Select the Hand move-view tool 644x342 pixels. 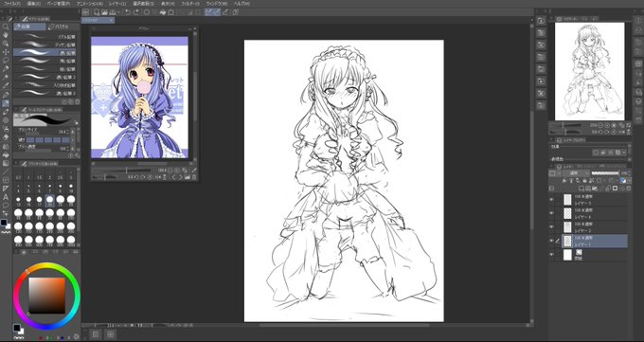tap(6, 35)
